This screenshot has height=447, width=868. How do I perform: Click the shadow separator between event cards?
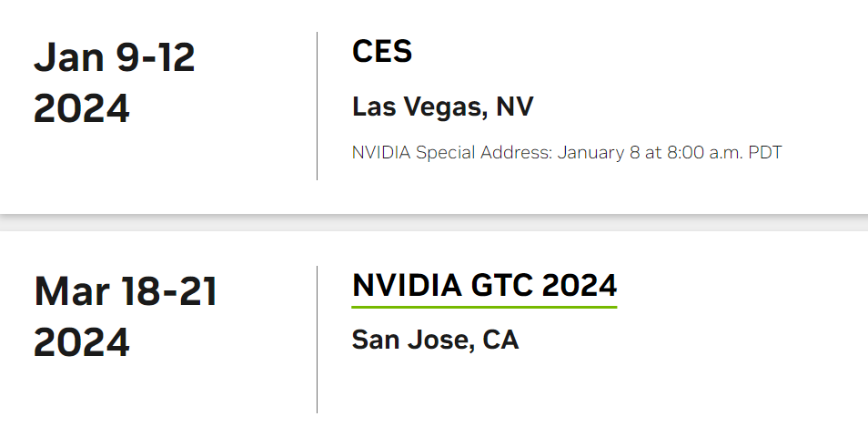(434, 223)
